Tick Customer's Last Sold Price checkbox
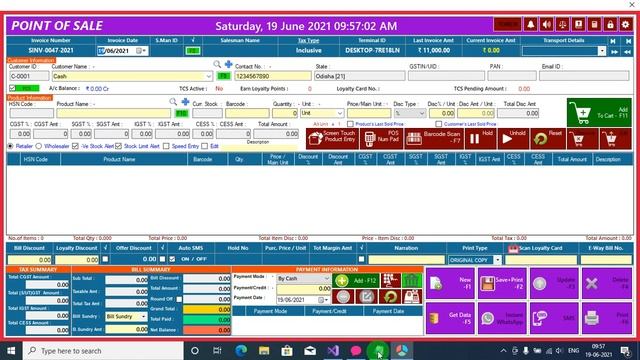Screen dimensions: 640x360 click(438, 124)
